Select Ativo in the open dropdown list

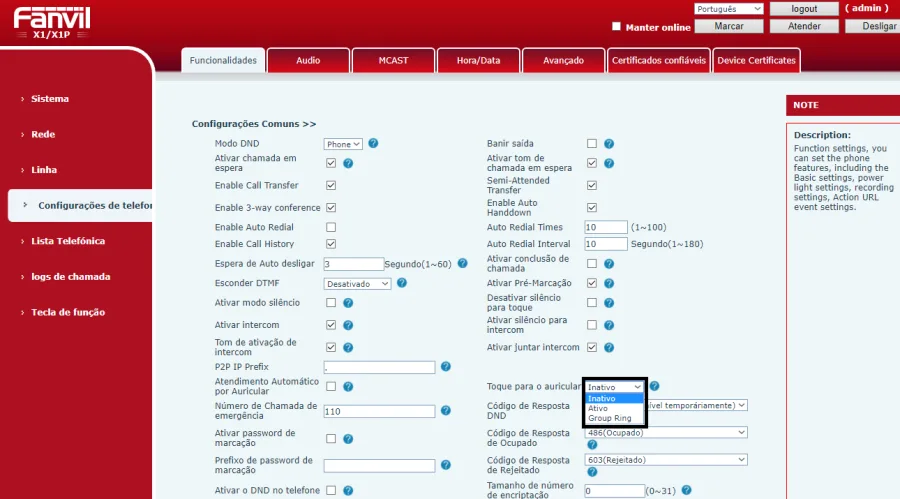[x=614, y=408]
